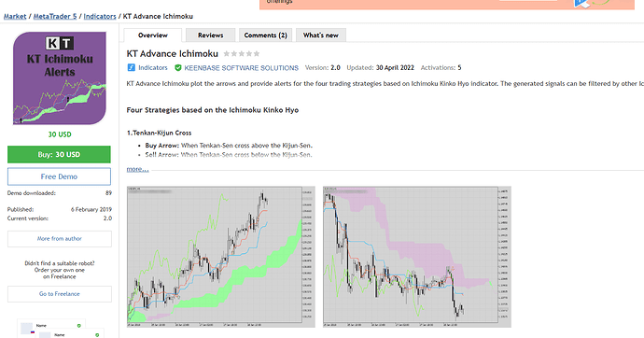
Task: Click the green verified shield icon
Action: click(178, 68)
